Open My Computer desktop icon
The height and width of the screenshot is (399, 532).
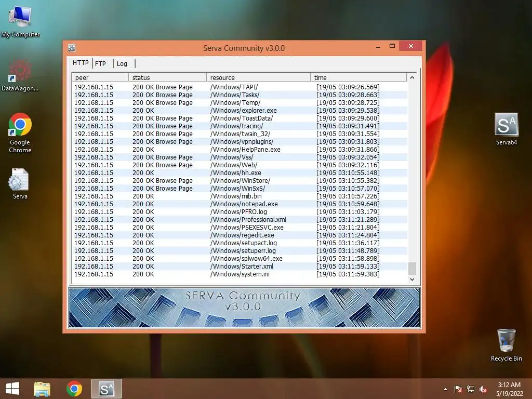[20, 21]
